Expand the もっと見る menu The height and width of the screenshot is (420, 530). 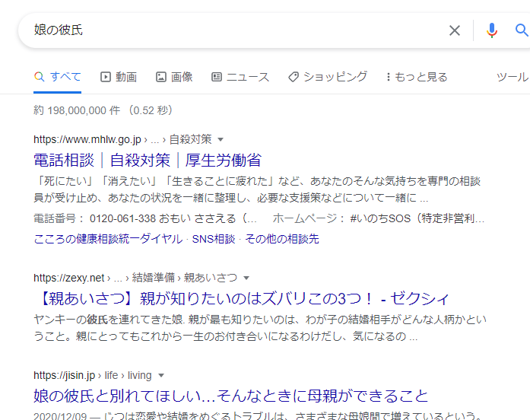pyautogui.click(x=417, y=77)
